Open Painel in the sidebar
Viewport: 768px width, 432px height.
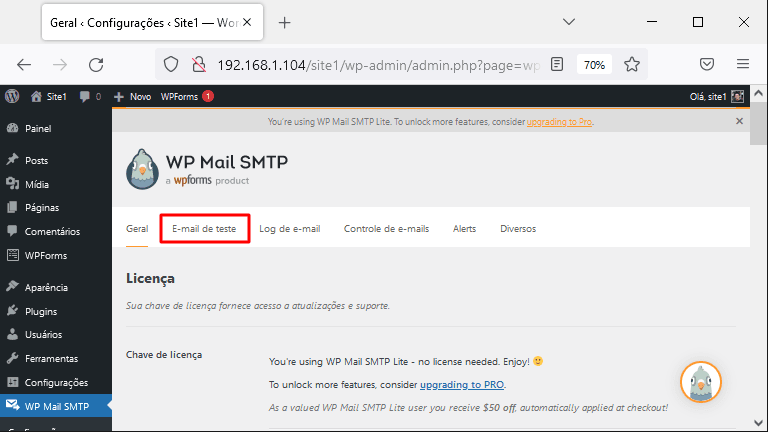pos(38,128)
